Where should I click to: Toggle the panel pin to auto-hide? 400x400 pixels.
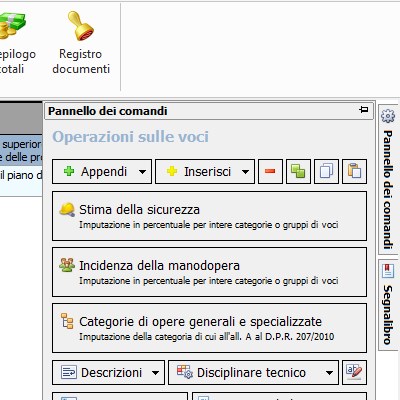pyautogui.click(x=364, y=110)
